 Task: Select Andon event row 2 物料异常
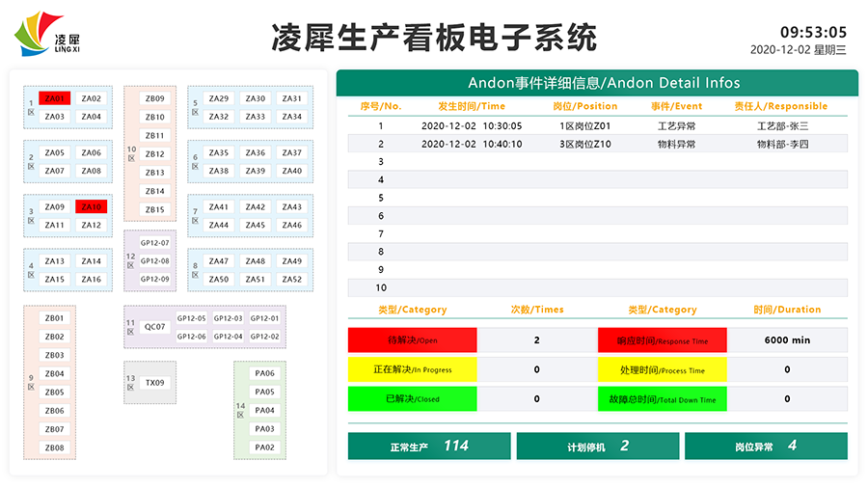tap(597, 144)
